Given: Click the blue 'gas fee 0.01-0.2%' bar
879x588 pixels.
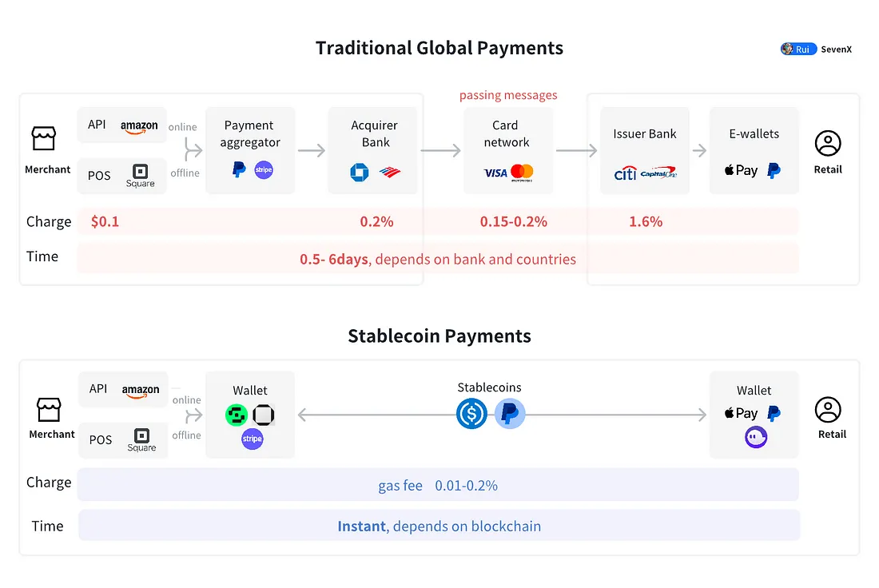Looking at the screenshot, I should pos(438,485).
